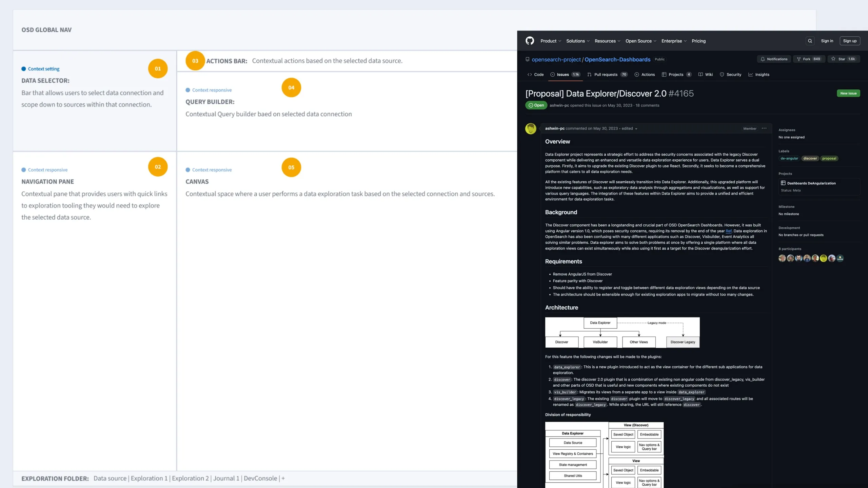
Task: Open ashwin-pc's avatar beside the comment
Action: click(531, 128)
